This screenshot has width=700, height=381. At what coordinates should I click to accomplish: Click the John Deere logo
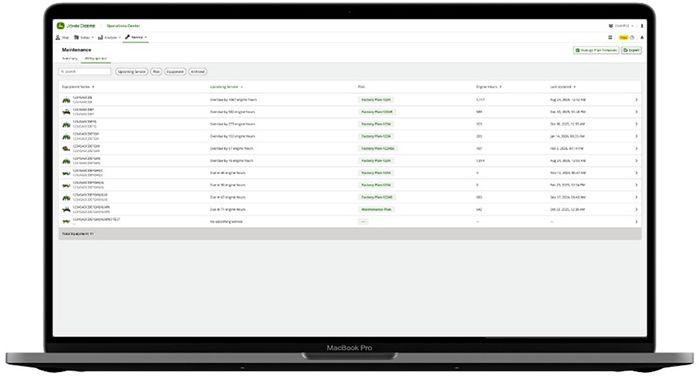point(76,26)
